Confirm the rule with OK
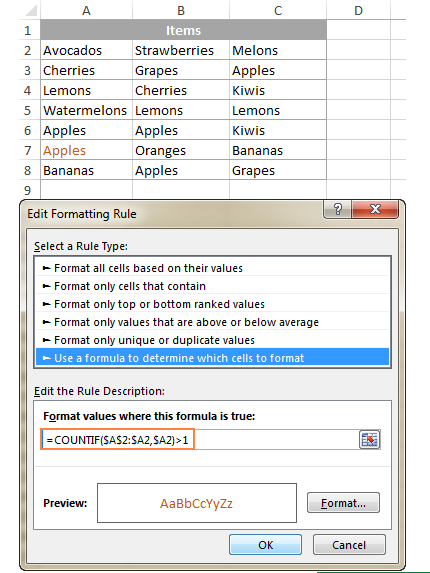 point(266,545)
